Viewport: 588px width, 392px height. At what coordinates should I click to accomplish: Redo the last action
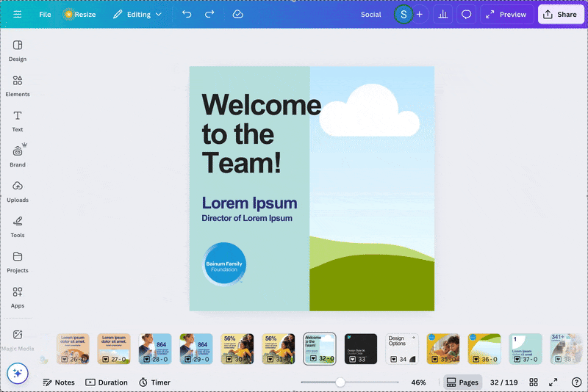point(209,14)
